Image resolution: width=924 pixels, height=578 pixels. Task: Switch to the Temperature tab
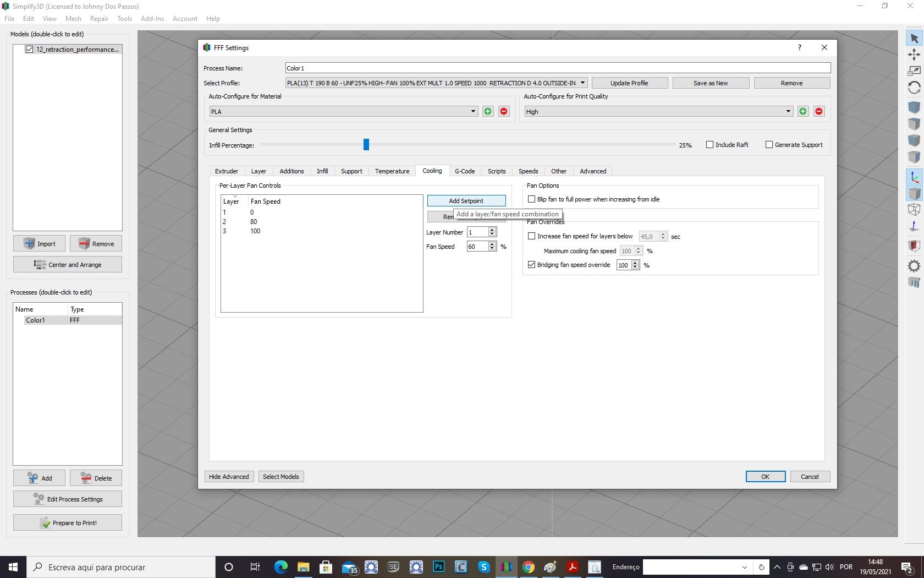point(392,171)
